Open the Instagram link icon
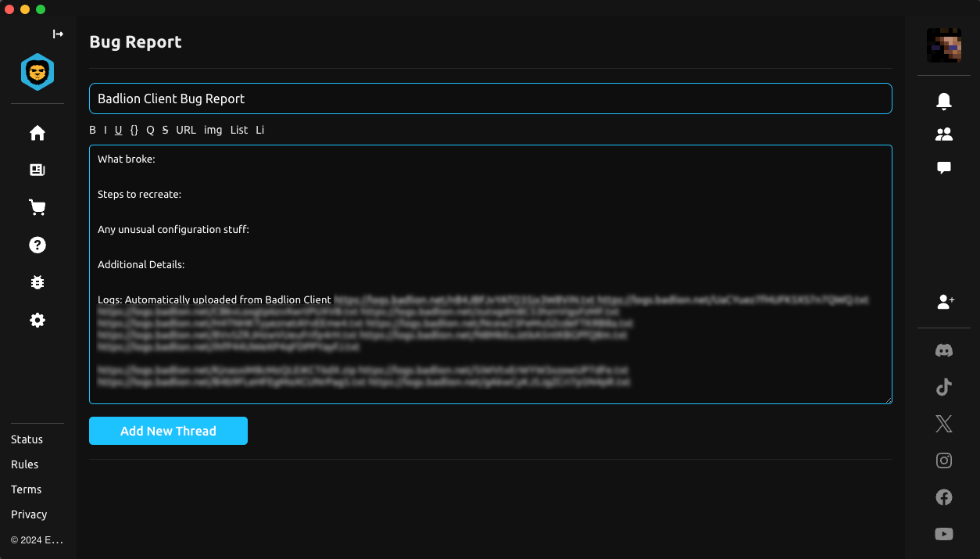The image size is (980, 559). 944,460
